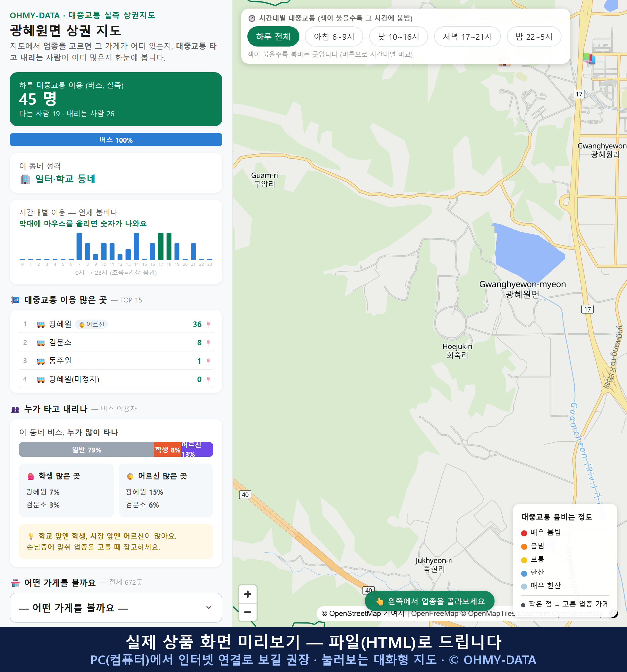
Task: Click the store icon beside 어떤 가게를 볼까요 heading
Action: [x=15, y=583]
